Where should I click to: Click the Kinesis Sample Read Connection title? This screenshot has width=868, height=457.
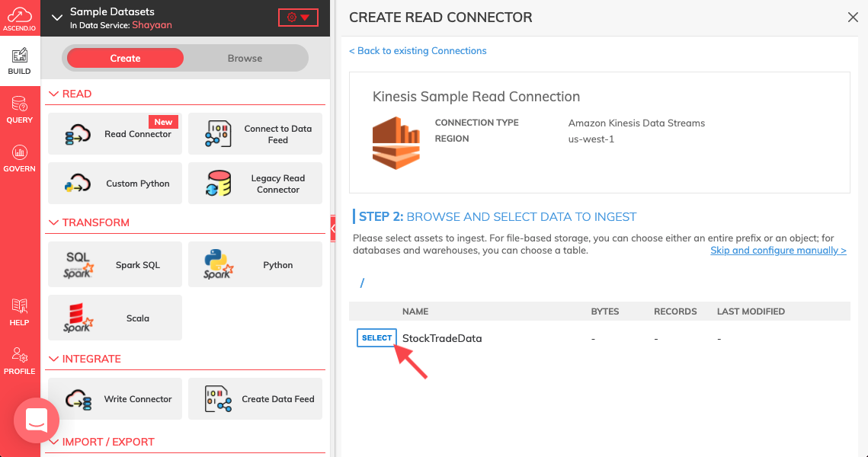[476, 96]
